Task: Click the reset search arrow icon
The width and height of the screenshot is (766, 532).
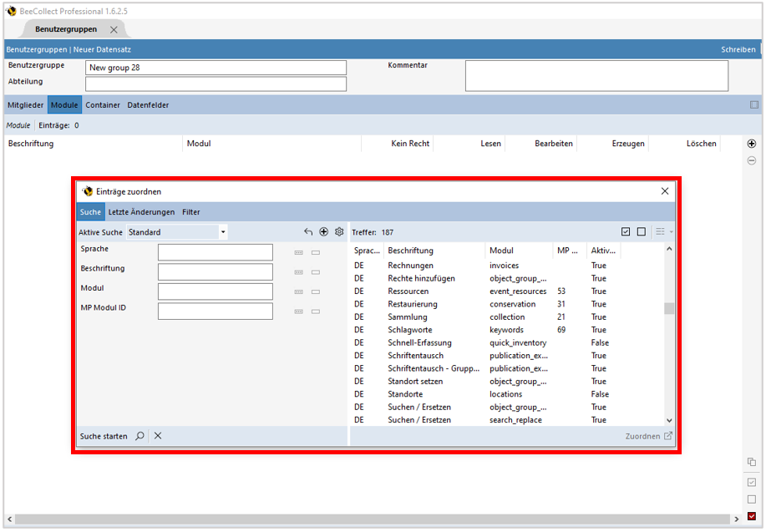Action: [308, 232]
